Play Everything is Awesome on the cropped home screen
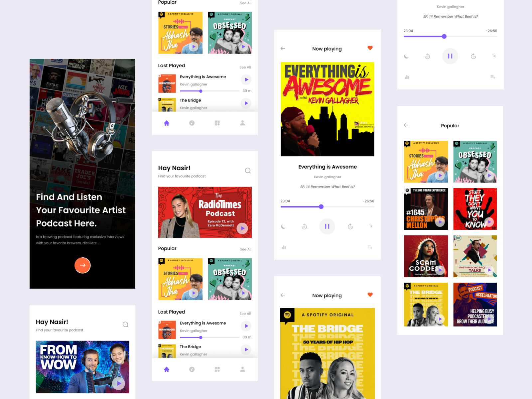The height and width of the screenshot is (399, 532). [x=246, y=79]
